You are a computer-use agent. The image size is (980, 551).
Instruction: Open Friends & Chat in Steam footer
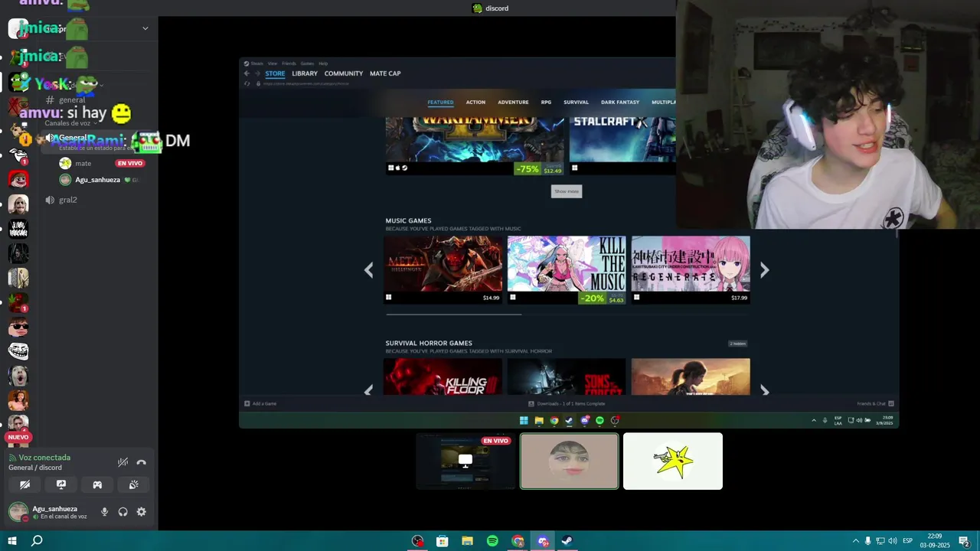(x=875, y=403)
